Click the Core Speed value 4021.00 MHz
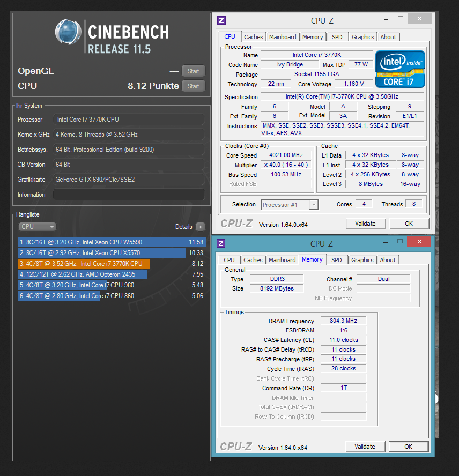Viewport: 459px width, 476px height. point(286,155)
